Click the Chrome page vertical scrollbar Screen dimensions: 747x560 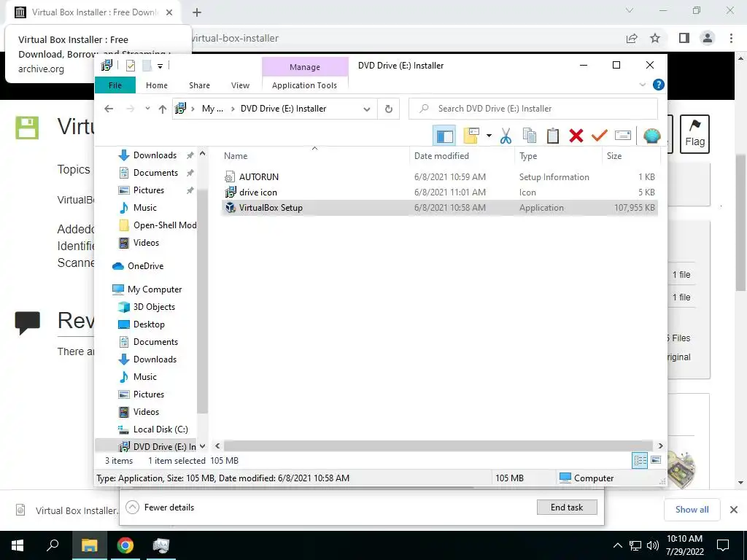[740, 222]
